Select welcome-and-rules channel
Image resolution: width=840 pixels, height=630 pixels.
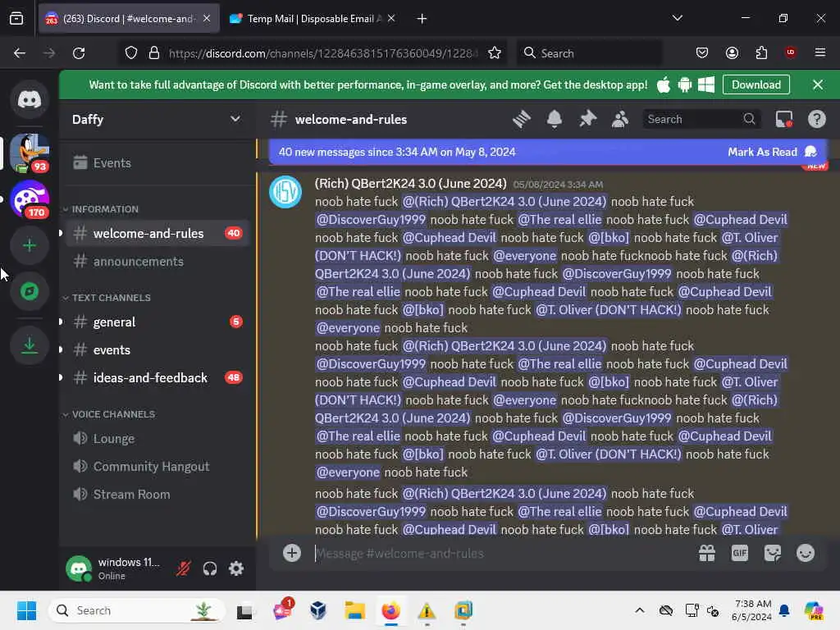[x=157, y=234]
